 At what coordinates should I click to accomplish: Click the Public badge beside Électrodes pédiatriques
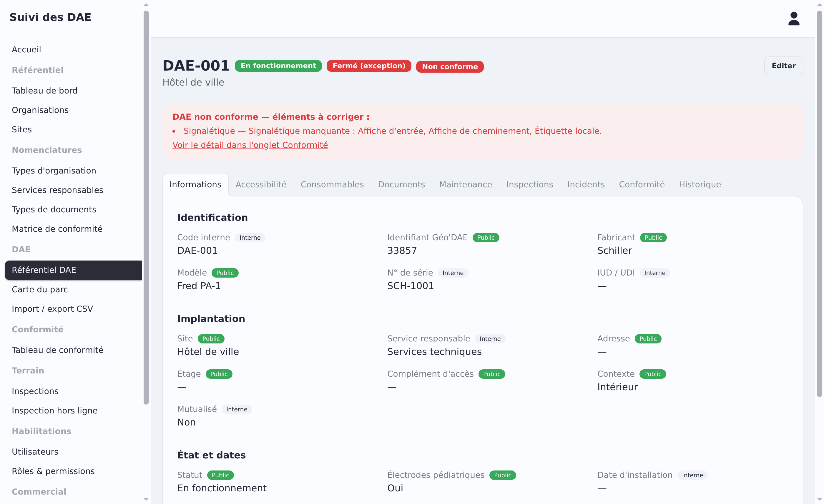click(502, 475)
